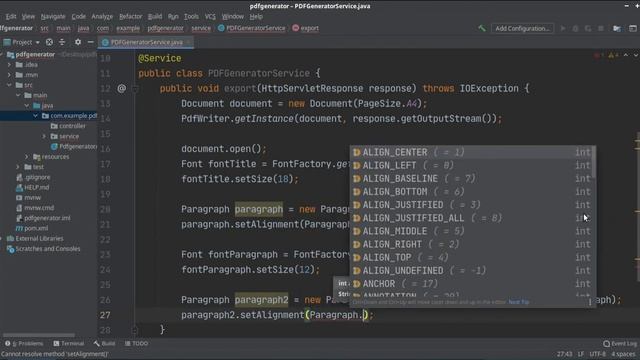The width and height of the screenshot is (640, 360).
Task: Hide the Project panel with minus icon
Action: (91, 42)
